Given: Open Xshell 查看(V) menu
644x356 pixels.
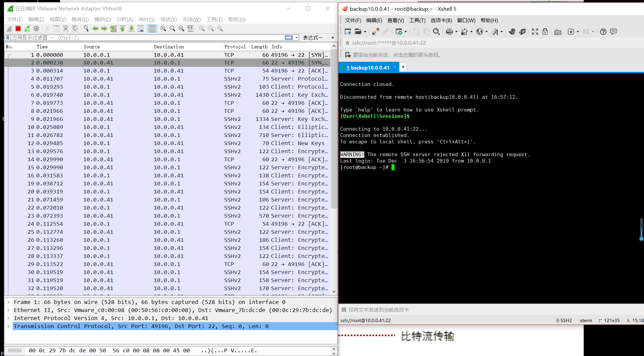Looking at the screenshot, I should pos(396,20).
